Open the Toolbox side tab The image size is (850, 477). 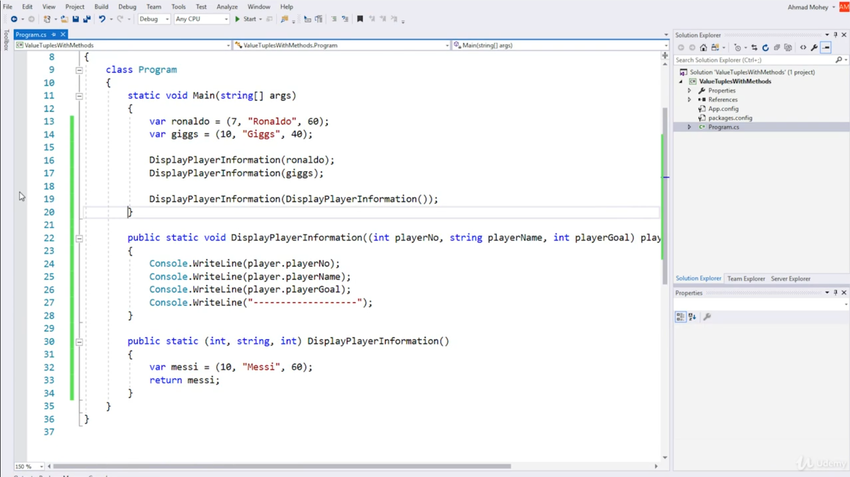coord(6,40)
